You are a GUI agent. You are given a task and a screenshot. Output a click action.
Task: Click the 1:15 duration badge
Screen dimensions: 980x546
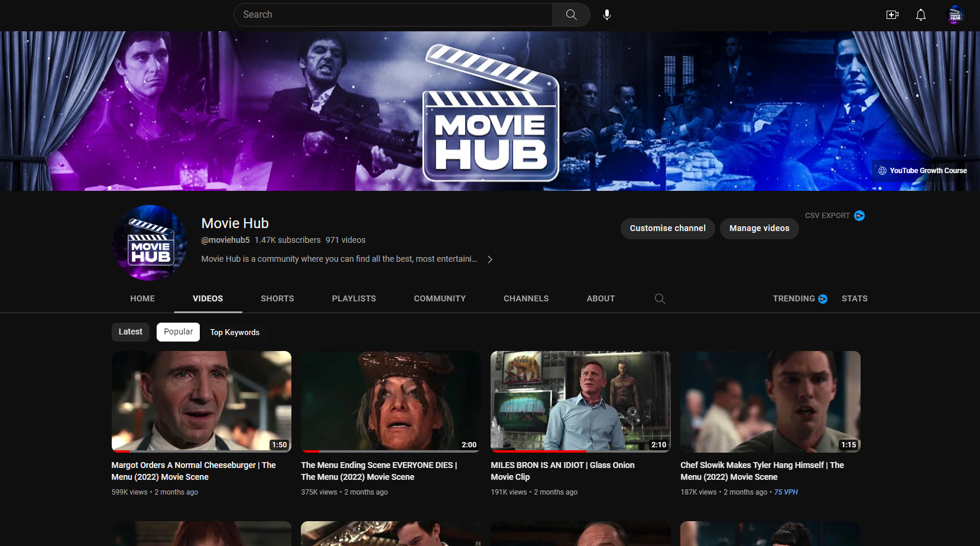[x=849, y=445]
